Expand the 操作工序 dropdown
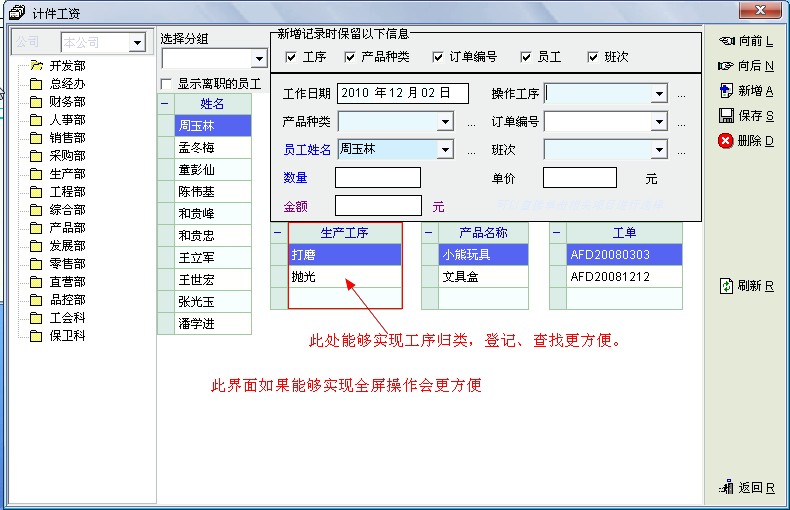790x510 pixels. tap(659, 94)
